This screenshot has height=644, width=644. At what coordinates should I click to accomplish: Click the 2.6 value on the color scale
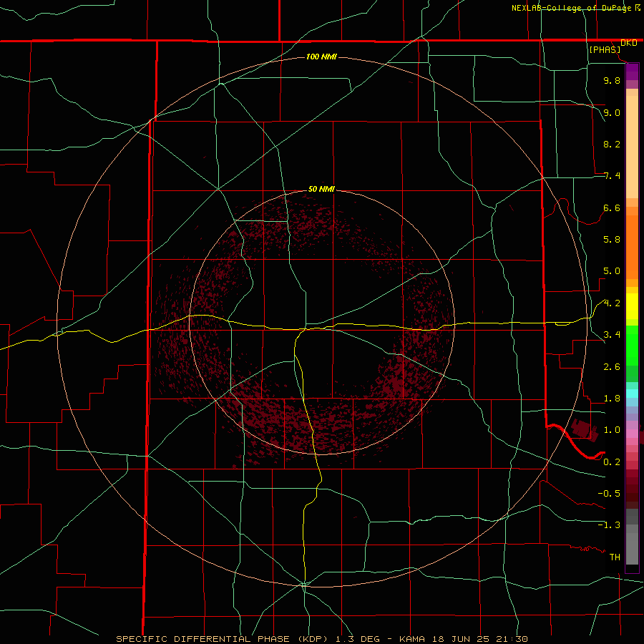click(x=612, y=367)
